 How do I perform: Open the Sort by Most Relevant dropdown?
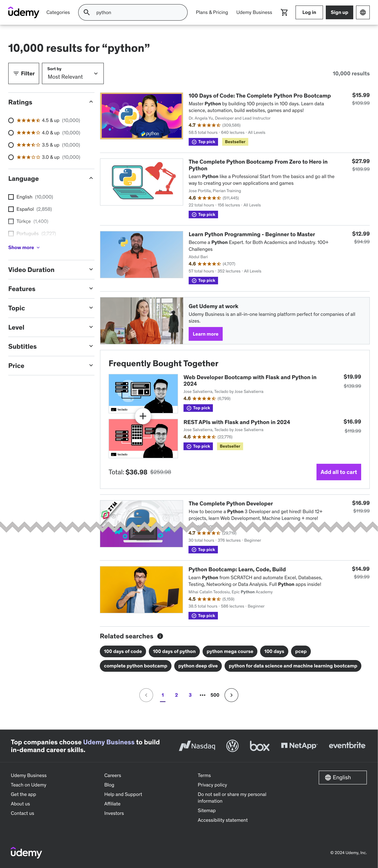click(73, 73)
